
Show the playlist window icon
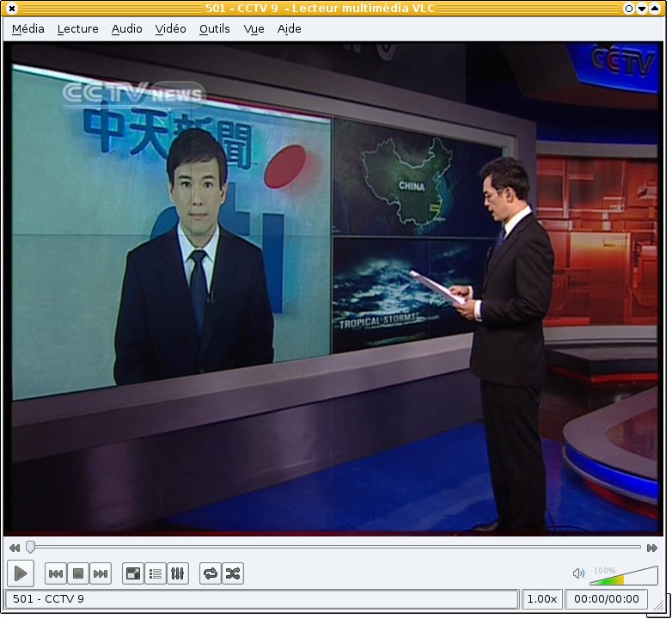pos(156,573)
